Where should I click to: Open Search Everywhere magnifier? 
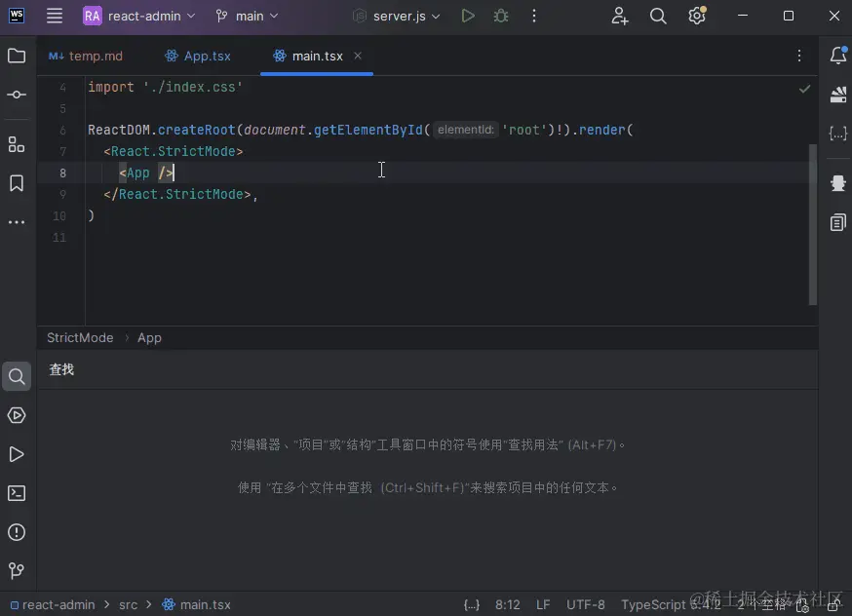pos(657,16)
